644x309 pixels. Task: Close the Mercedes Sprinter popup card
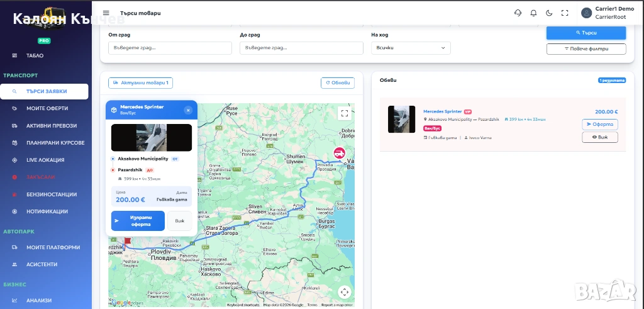click(x=187, y=110)
